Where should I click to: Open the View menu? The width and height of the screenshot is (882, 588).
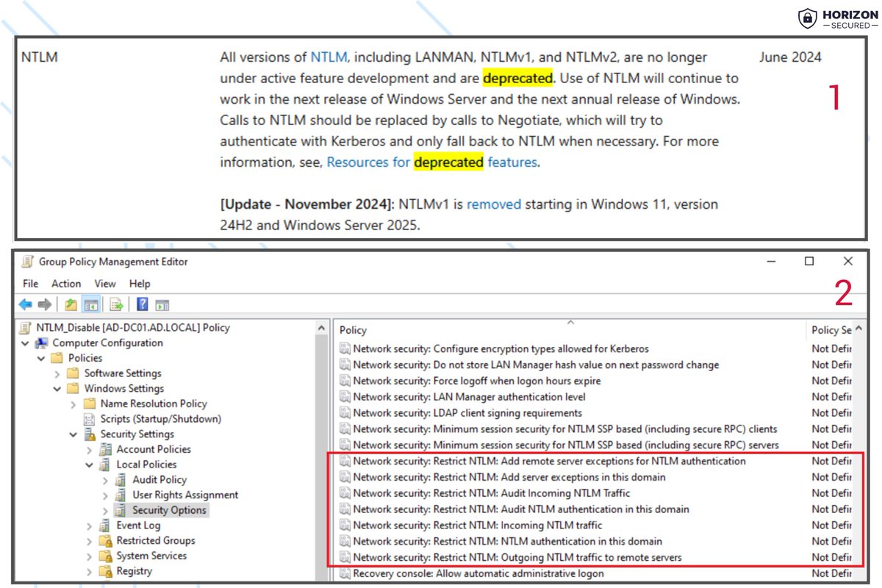click(105, 284)
